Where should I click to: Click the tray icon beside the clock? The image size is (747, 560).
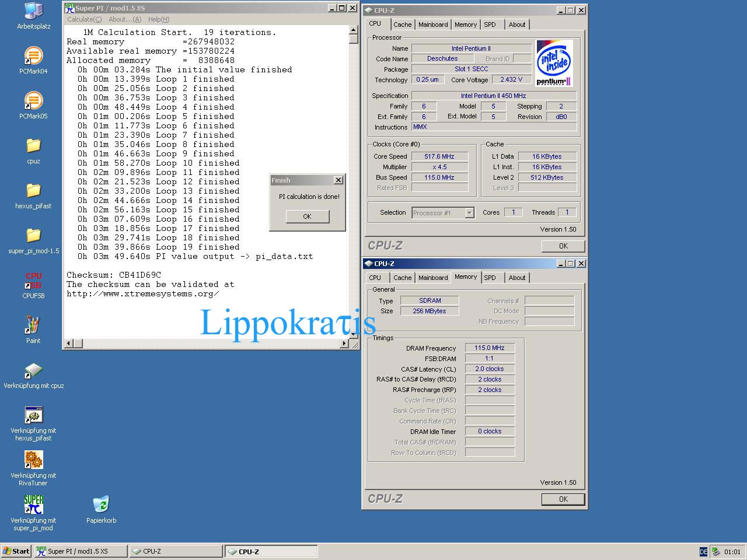(x=716, y=551)
